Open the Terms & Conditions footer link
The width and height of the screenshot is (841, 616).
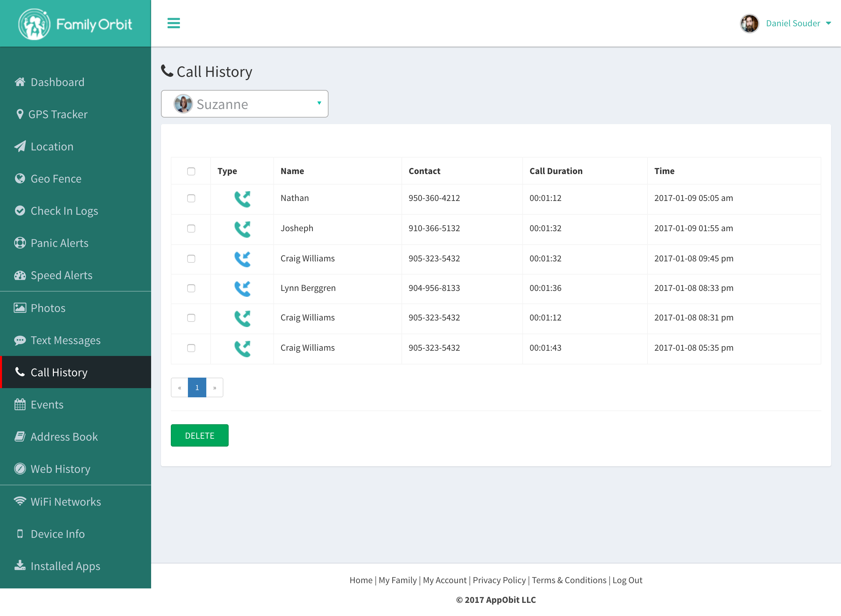(569, 580)
